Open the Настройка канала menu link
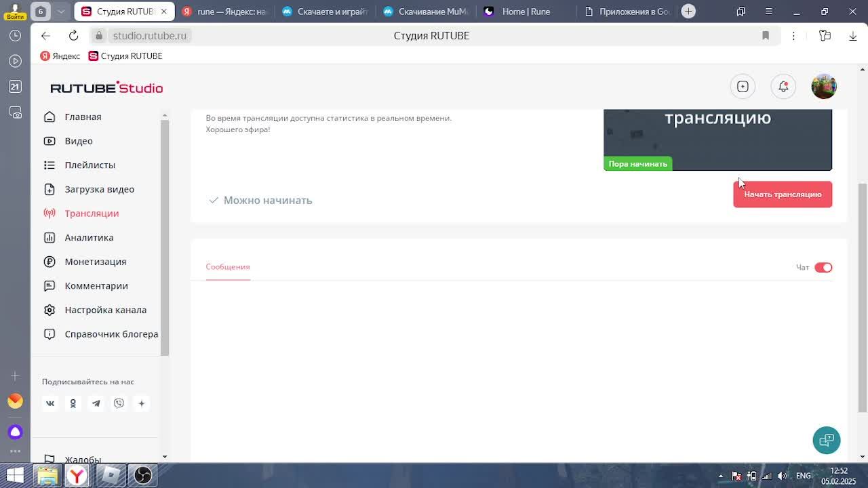The height and width of the screenshot is (488, 868). tap(106, 310)
